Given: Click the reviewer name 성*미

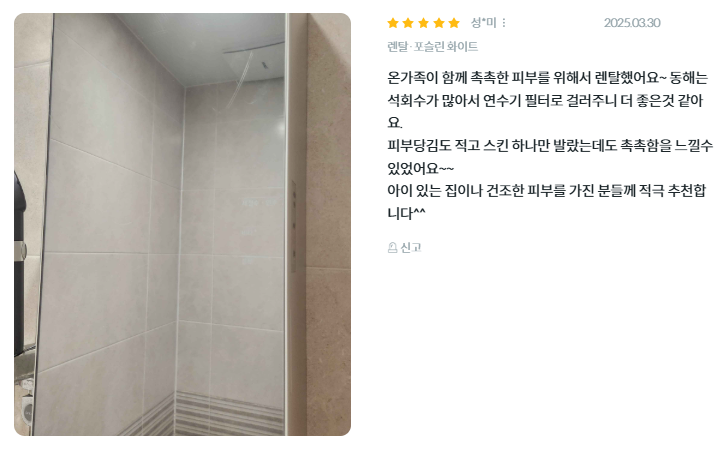Looking at the screenshot, I should (x=483, y=23).
